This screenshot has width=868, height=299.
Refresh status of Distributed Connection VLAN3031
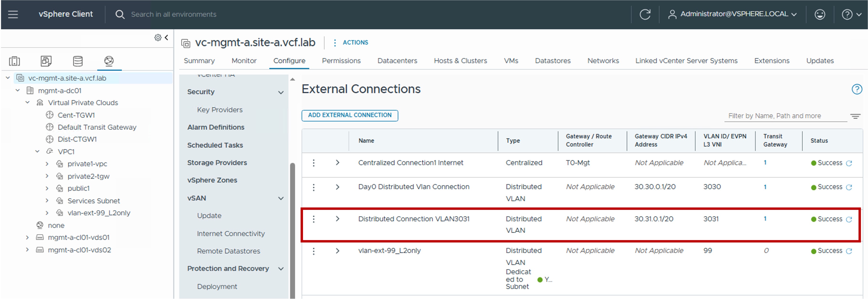[x=849, y=219]
